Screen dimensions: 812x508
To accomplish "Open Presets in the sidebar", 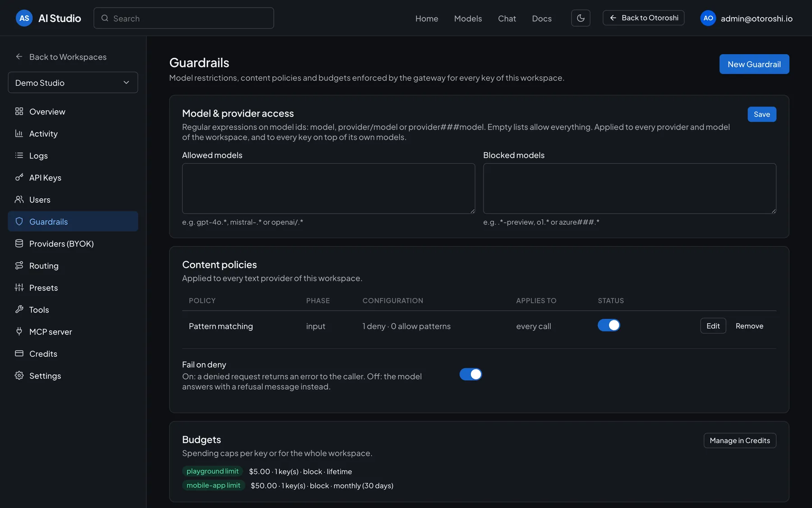I will 73,288.
